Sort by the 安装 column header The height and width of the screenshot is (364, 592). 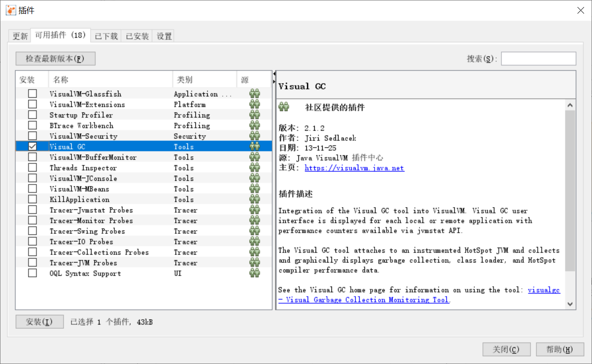click(x=32, y=80)
